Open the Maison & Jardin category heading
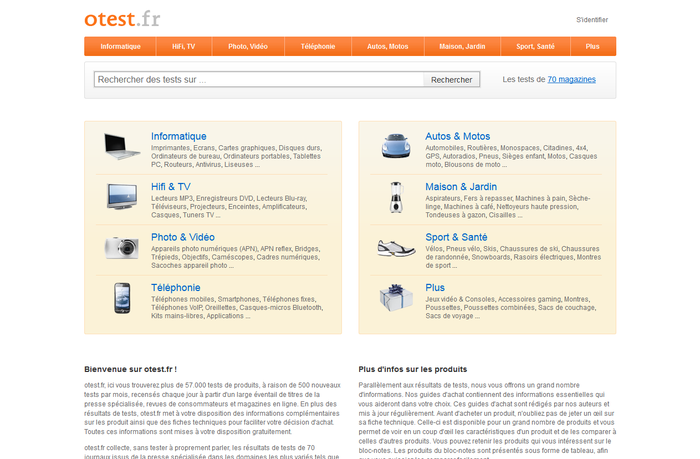This screenshot has width=700, height=459. pyautogui.click(x=461, y=187)
